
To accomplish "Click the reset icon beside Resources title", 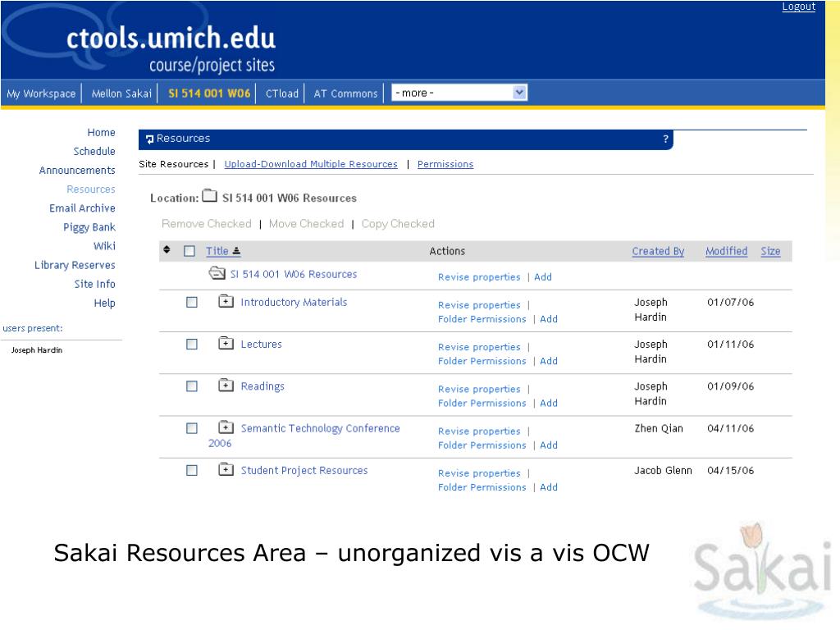I will point(149,139).
